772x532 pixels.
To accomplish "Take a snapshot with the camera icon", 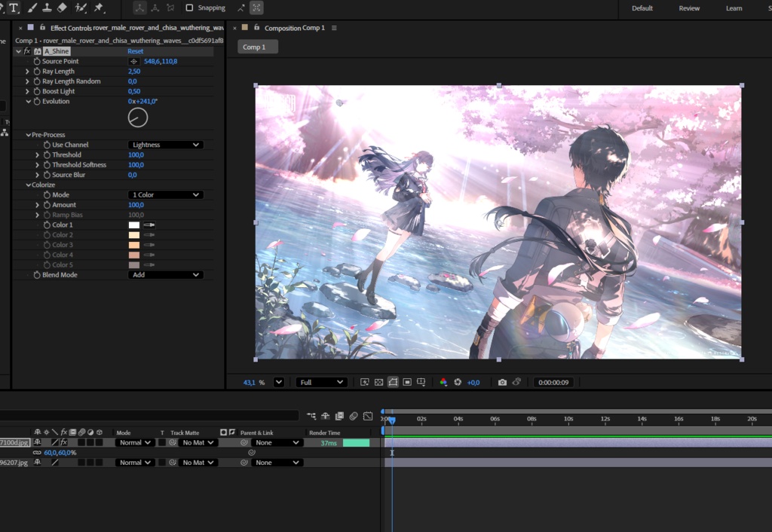I will (502, 382).
